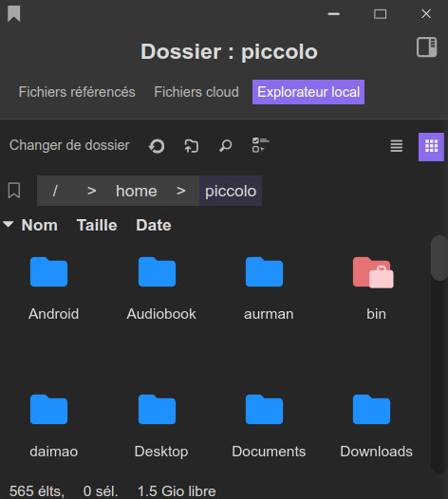
Task: Click the go to parent folder icon
Action: click(191, 146)
